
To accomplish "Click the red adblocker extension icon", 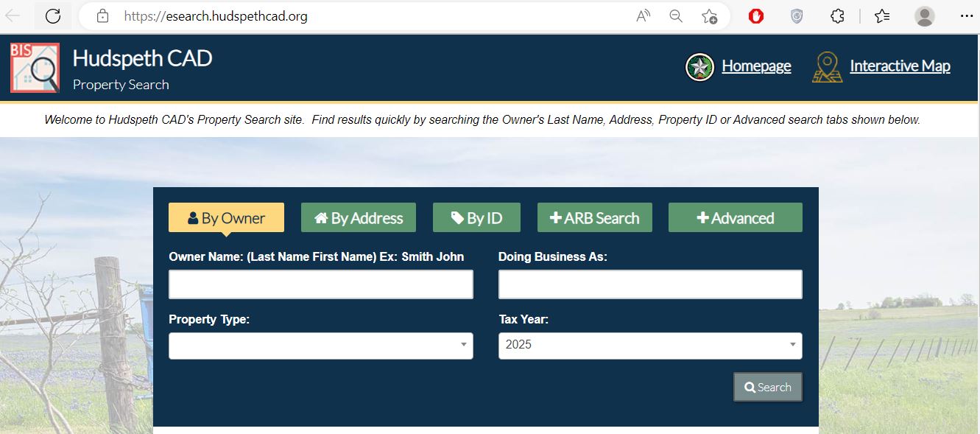I will point(756,16).
